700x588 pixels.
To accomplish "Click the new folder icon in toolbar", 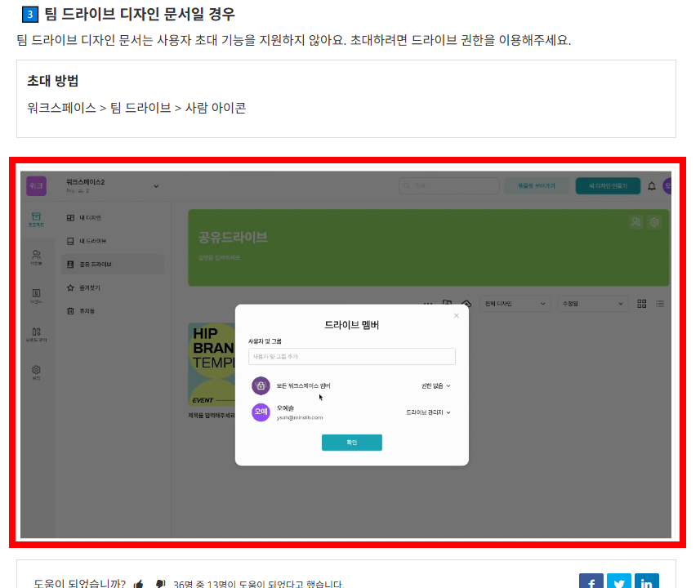I will pos(448,304).
